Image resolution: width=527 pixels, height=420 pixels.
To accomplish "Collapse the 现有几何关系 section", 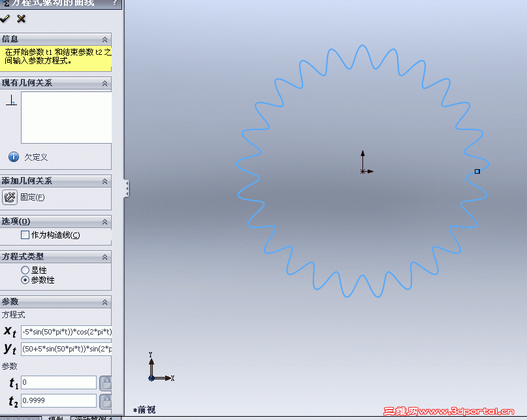I will click(105, 84).
